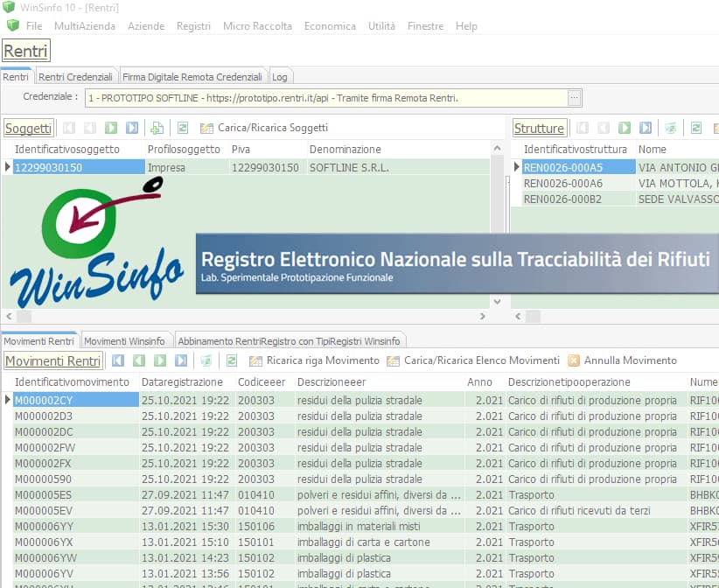Click Annulla Movimento button
This screenshot has width=719, height=588.
tap(622, 360)
